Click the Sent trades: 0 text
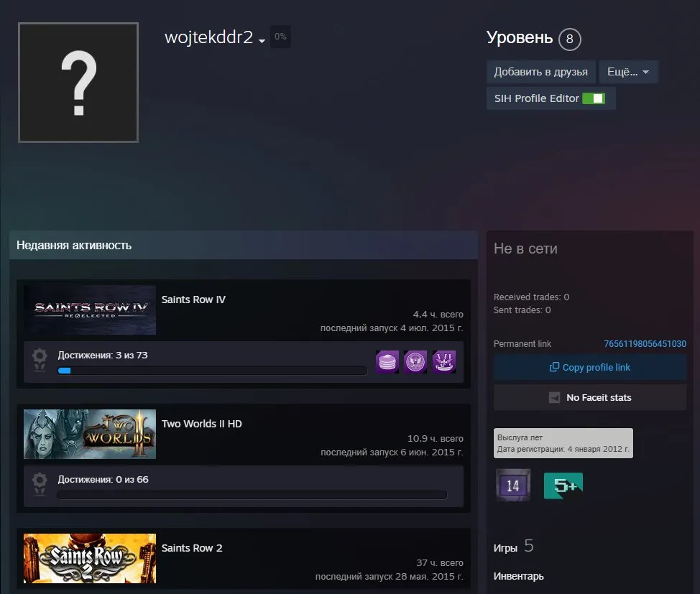The height and width of the screenshot is (594, 700). [x=522, y=310]
